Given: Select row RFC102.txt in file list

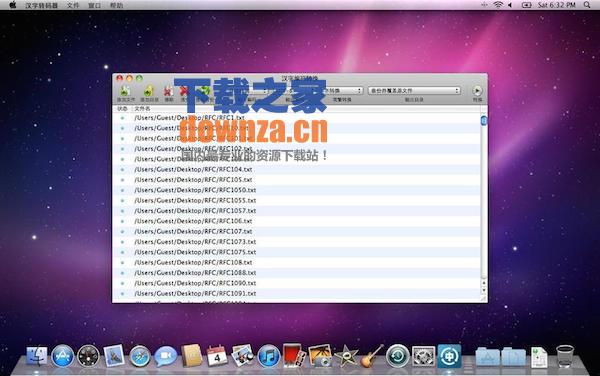Looking at the screenshot, I should pos(297,149).
